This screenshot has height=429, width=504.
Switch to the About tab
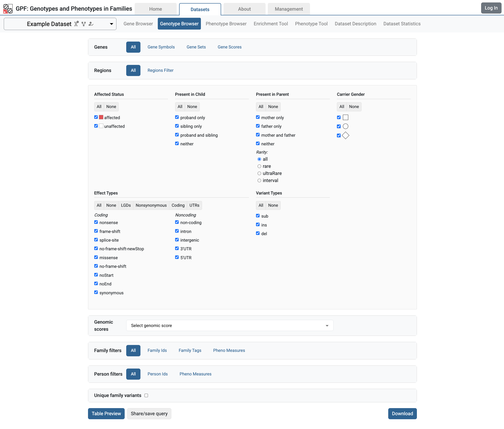tap(244, 9)
